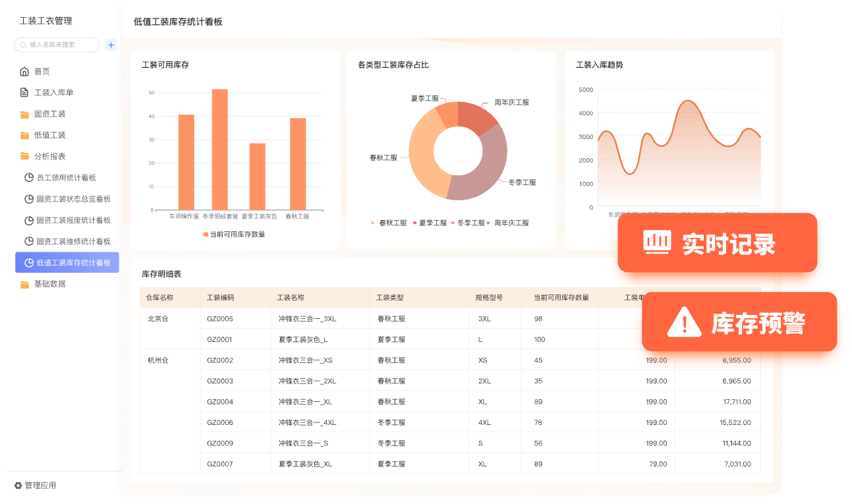Click the gear icon for 管理应用
Viewport: 852px width, 504px height.
18,486
